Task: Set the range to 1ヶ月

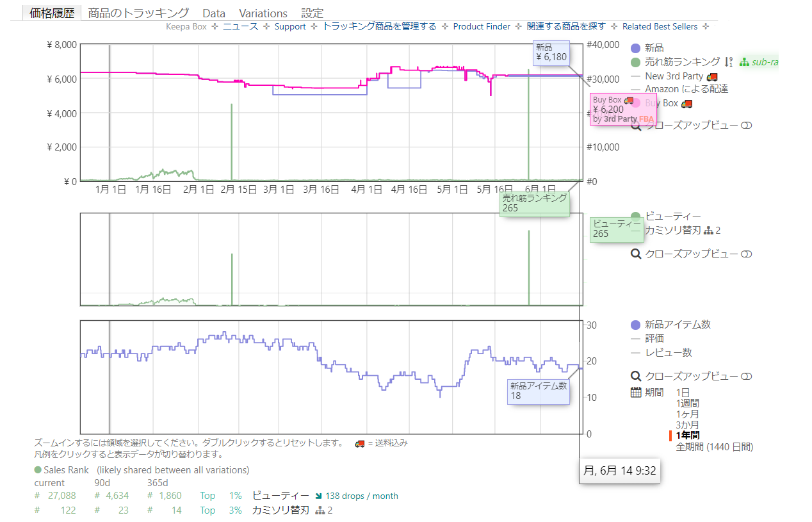Action: click(688, 414)
